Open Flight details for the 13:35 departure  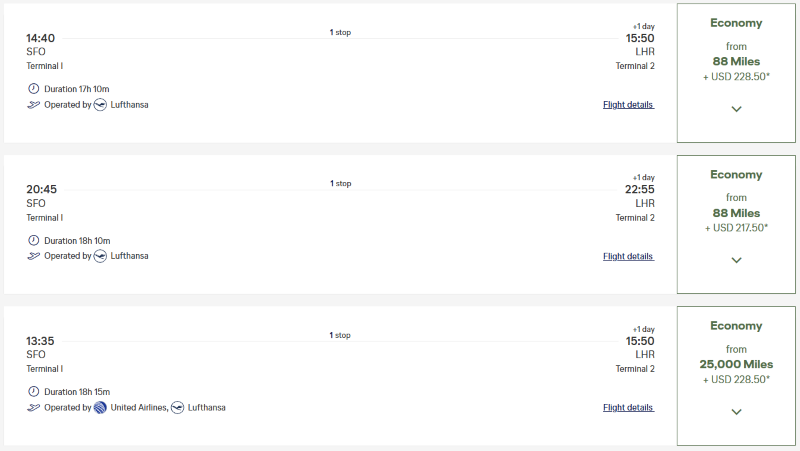point(628,408)
